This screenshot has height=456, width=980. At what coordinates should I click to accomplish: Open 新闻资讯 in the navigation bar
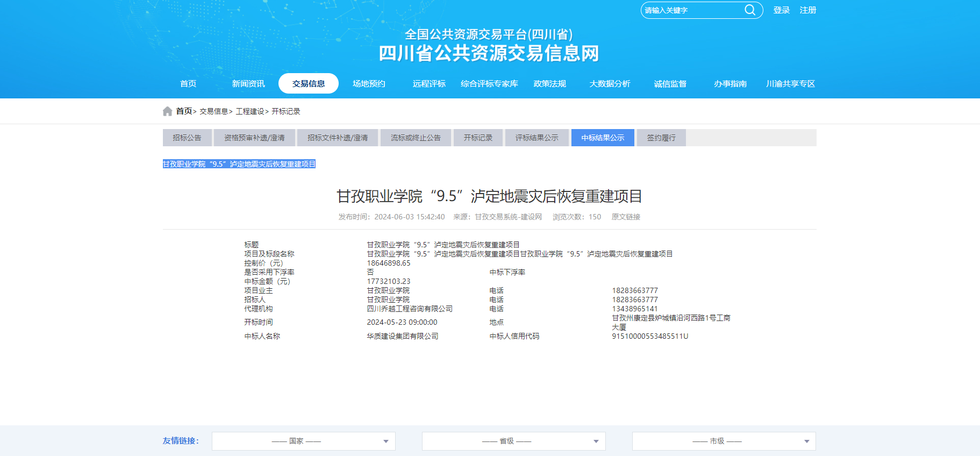pyautogui.click(x=248, y=83)
